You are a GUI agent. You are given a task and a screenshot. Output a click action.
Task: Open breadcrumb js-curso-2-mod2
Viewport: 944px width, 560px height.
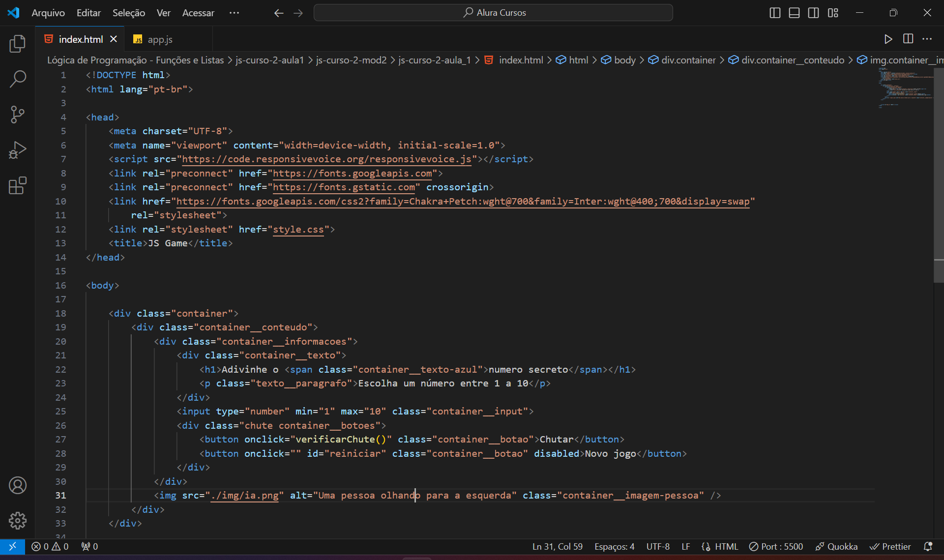pos(351,60)
